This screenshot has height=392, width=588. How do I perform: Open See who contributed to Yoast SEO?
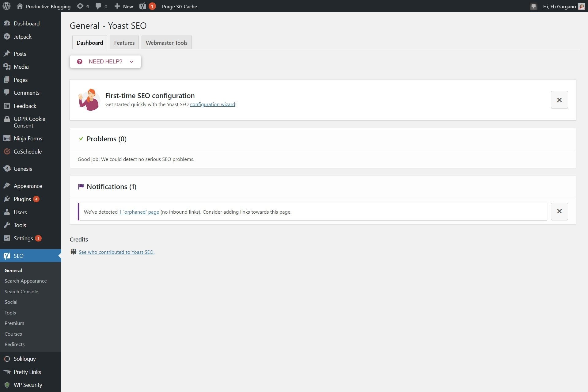click(116, 252)
